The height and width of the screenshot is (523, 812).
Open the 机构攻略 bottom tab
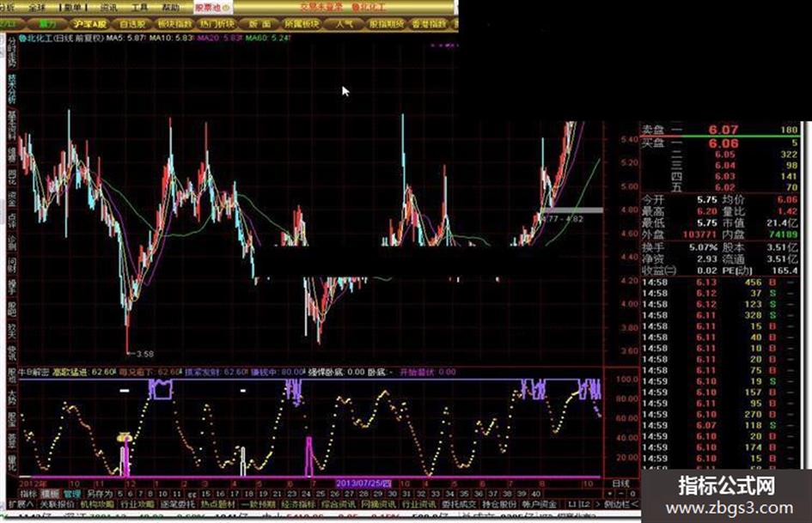pos(97,504)
